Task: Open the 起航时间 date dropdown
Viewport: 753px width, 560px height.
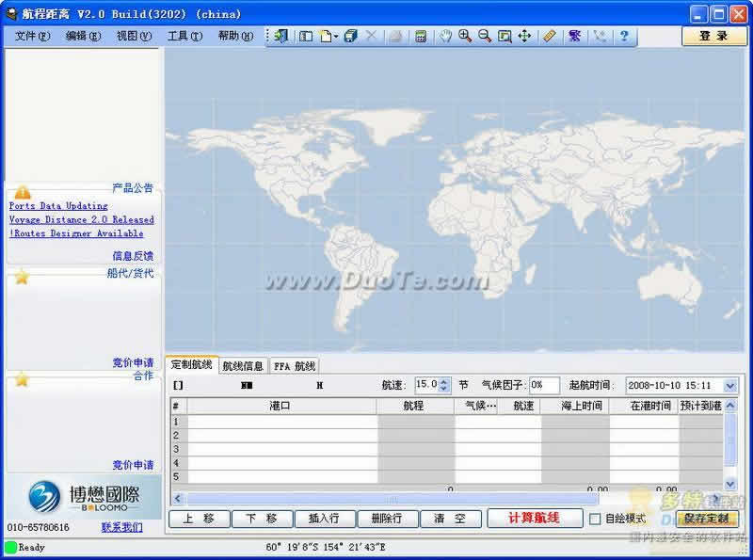Action: (730, 386)
